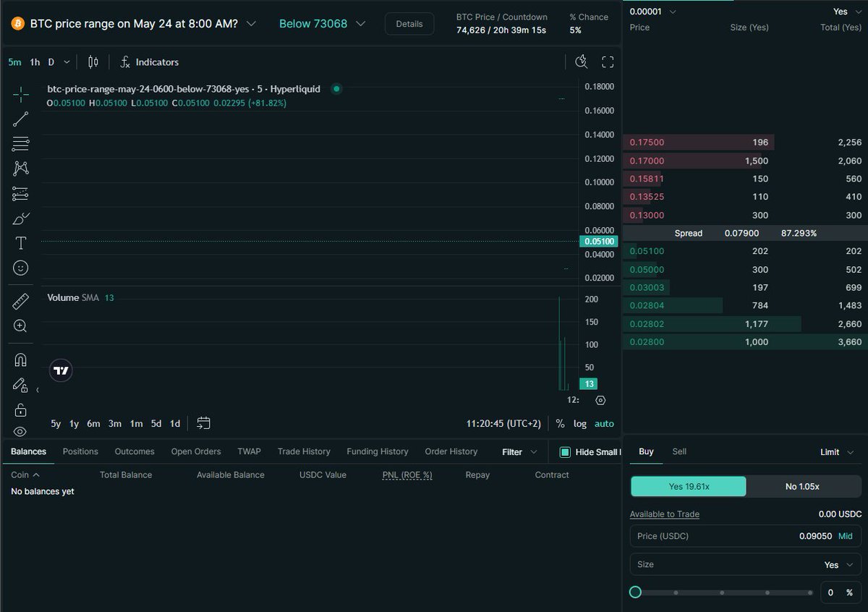
Task: Open the chart settings gear icon
Action: click(x=600, y=400)
